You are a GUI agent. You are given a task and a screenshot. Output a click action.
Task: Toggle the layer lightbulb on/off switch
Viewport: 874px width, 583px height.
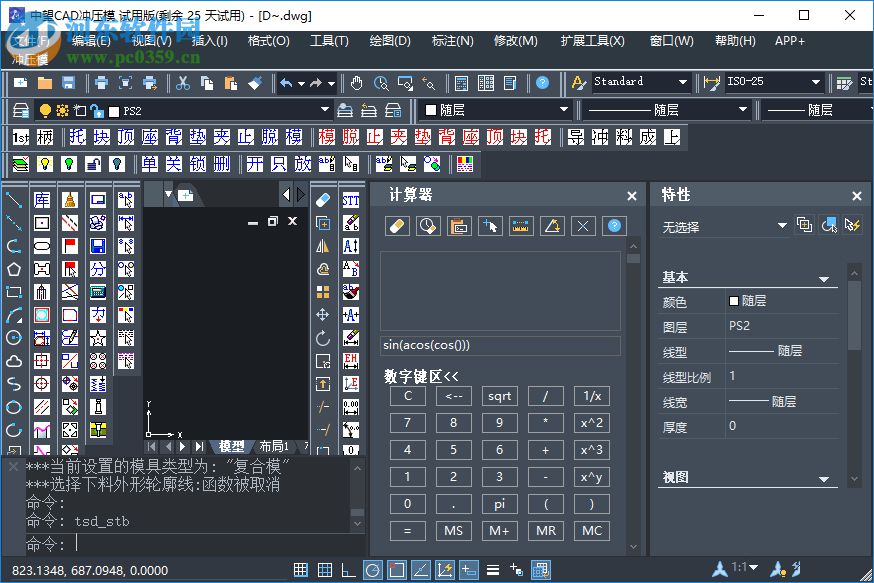[45, 110]
